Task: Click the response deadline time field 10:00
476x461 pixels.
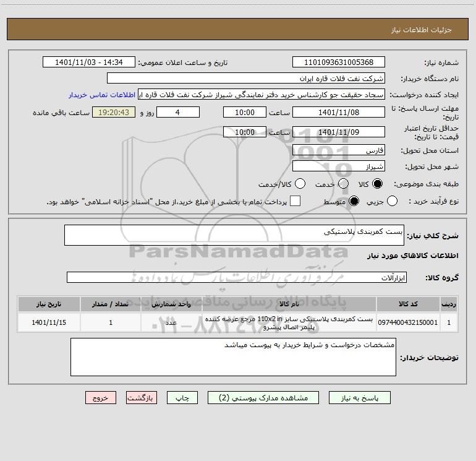Action: pyautogui.click(x=245, y=113)
